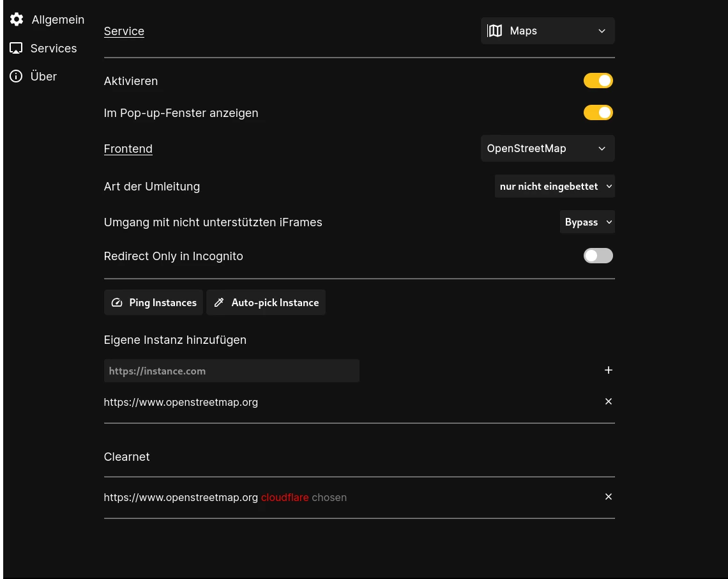Click the map icon in the Service selector
728x579 pixels.
tap(496, 30)
